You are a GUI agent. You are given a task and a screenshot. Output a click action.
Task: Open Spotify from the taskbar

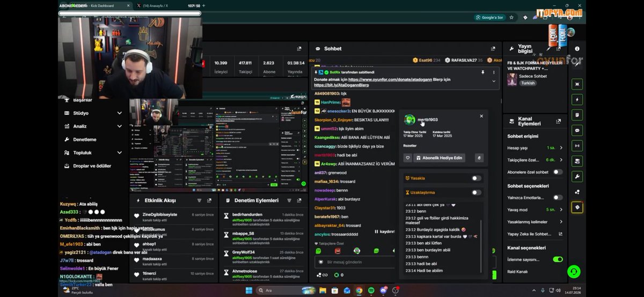click(371, 291)
